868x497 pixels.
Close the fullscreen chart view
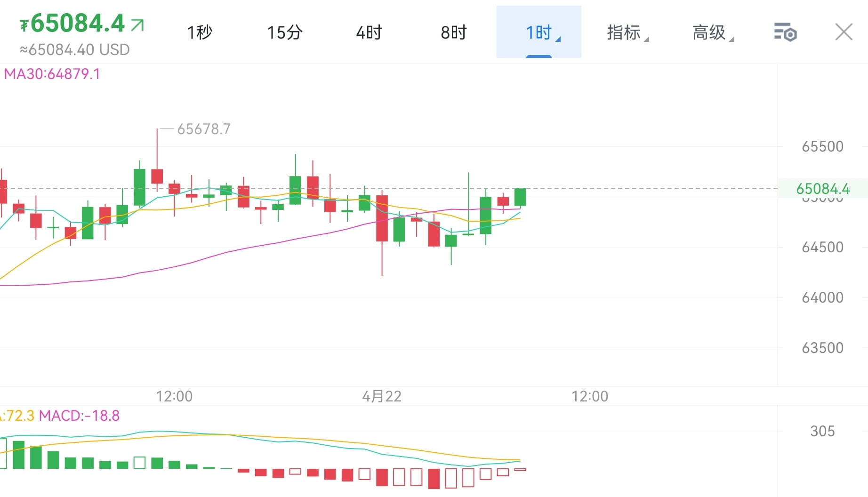point(844,32)
